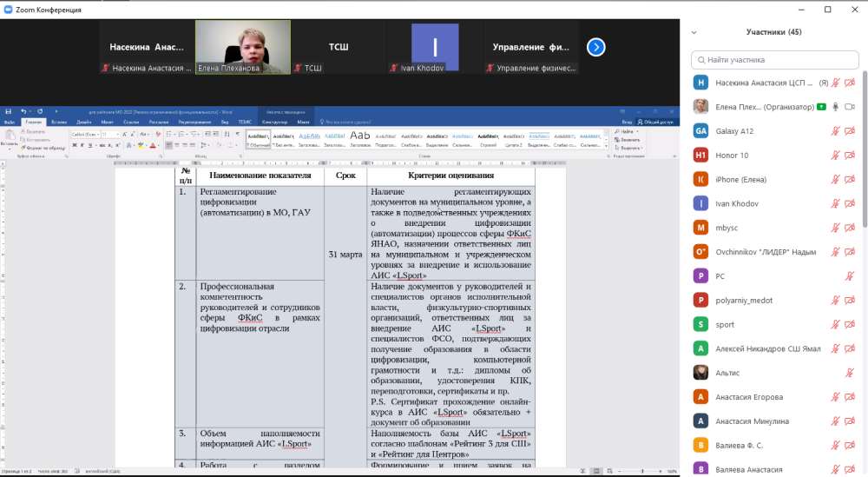Apply the large Aab Заголовок title style

(360, 139)
